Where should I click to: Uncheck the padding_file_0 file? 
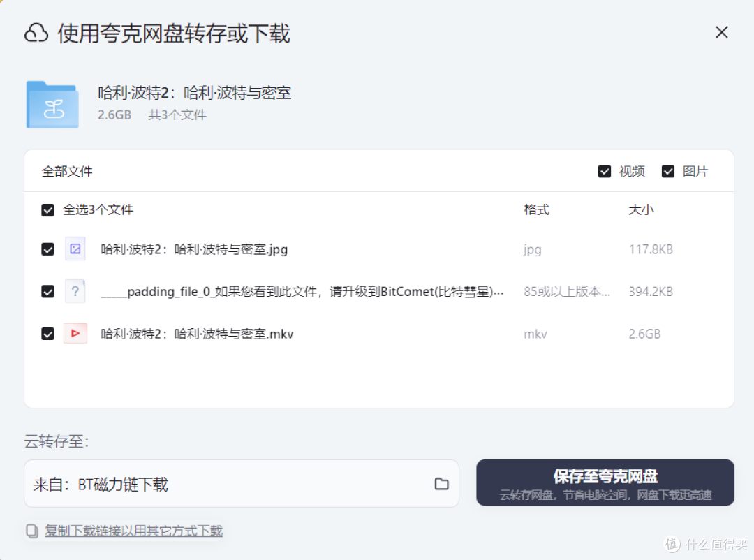coord(47,292)
